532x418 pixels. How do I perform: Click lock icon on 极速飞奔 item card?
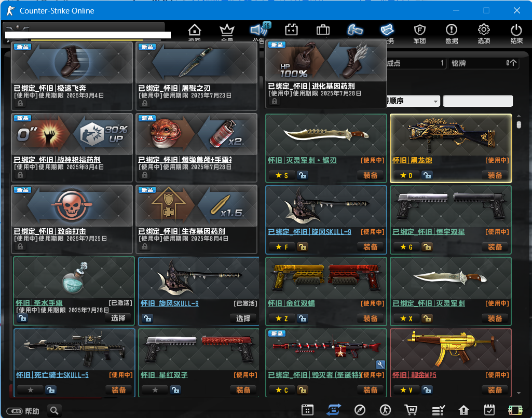click(x=20, y=103)
